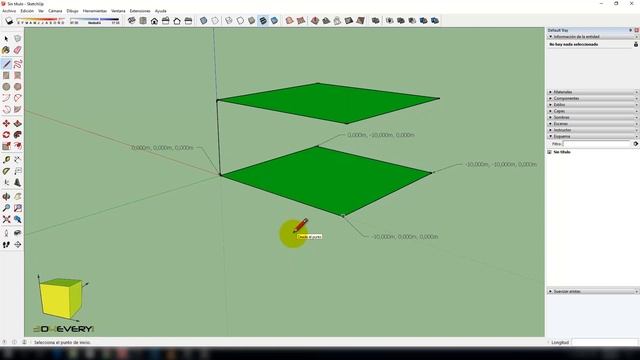
Task: Choose the Dimensions tool
Action: [x=18, y=160]
